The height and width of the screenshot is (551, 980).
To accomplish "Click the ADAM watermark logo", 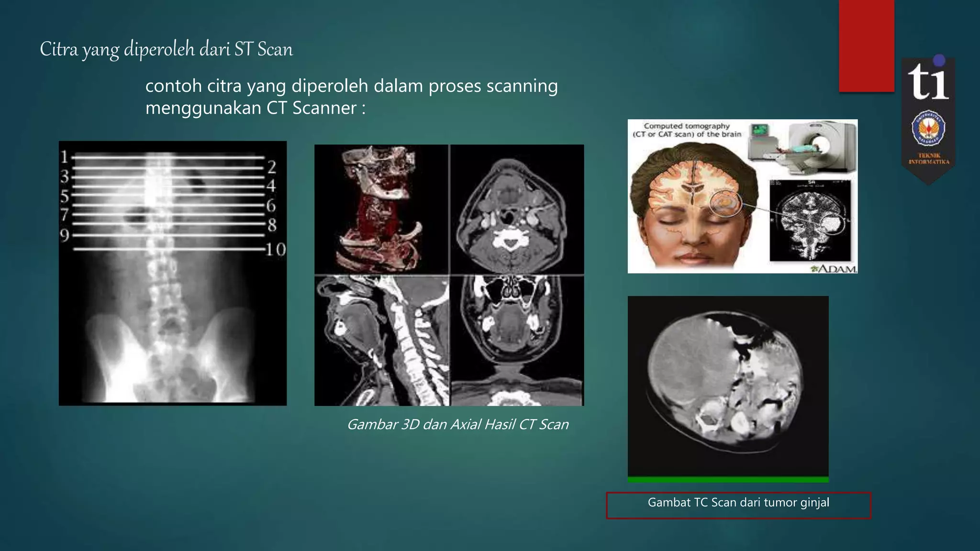I will point(834,269).
